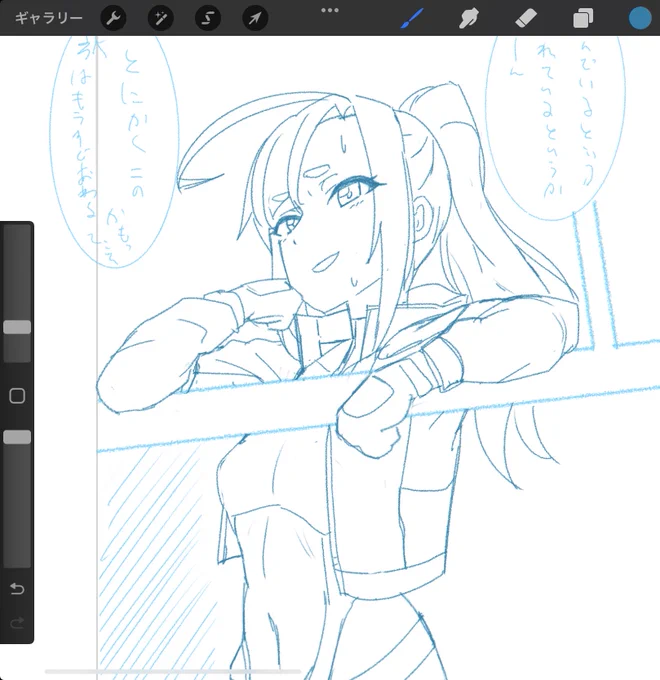Activate the Transform arrow tool
Image resolution: width=660 pixels, height=680 pixels.
click(255, 18)
